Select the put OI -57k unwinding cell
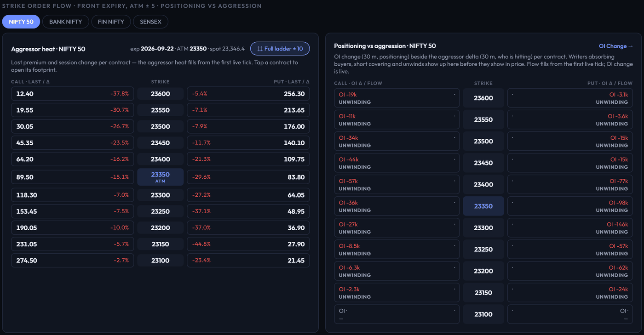Screen dimensions: 644x335 tap(570, 249)
